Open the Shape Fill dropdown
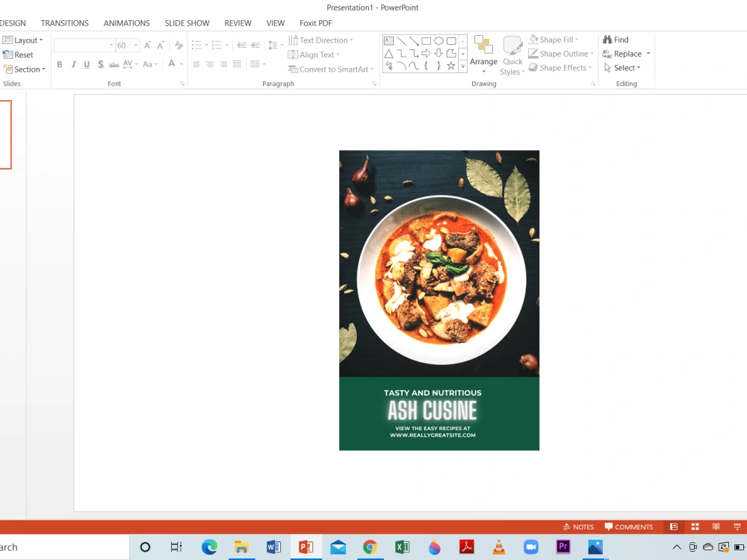747x560 pixels. 554,40
